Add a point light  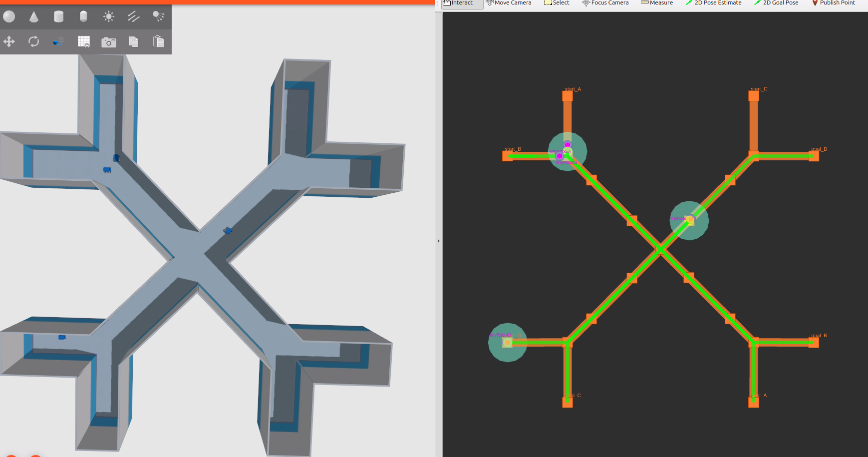[x=108, y=17]
